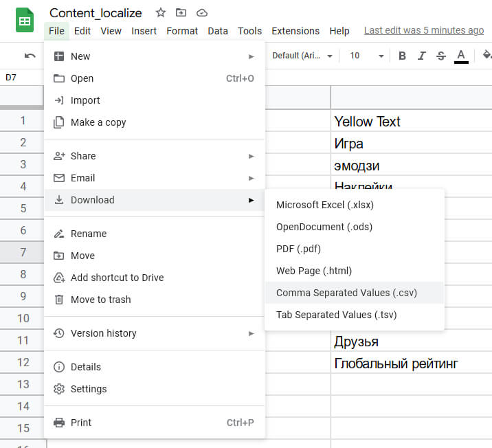Open the fill color bucket
The height and width of the screenshot is (448, 492).
[487, 55]
